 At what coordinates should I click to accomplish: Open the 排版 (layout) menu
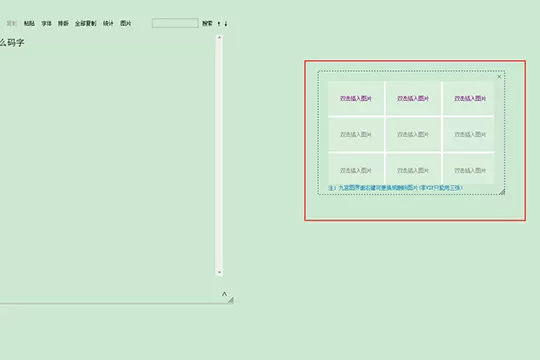click(63, 23)
